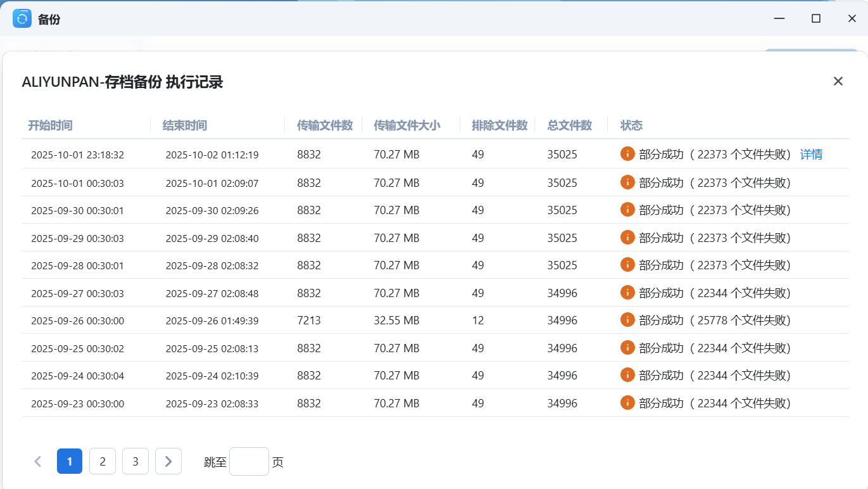Click warning icon for 2025-09-23 record
Viewport: 868px width, 489px height.
627,403
